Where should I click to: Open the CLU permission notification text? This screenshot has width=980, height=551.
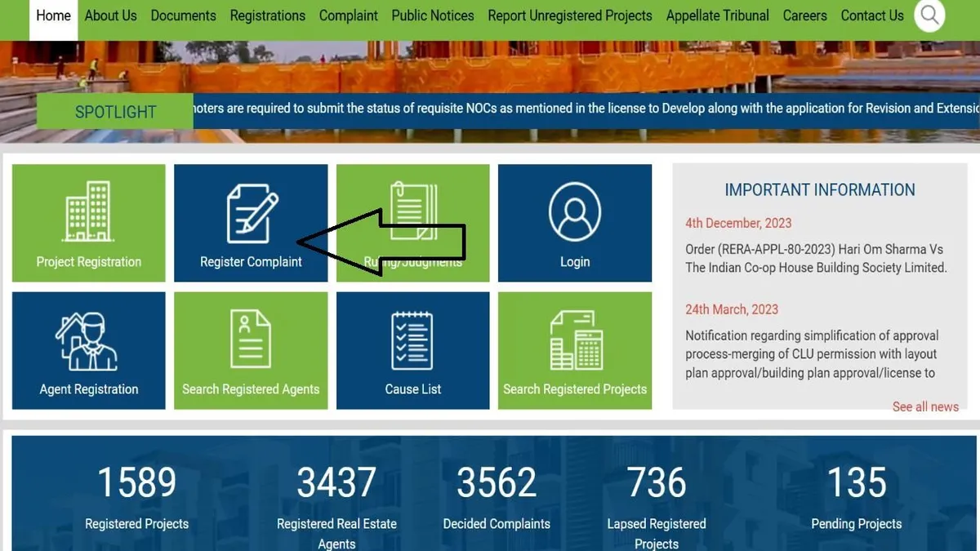click(812, 354)
